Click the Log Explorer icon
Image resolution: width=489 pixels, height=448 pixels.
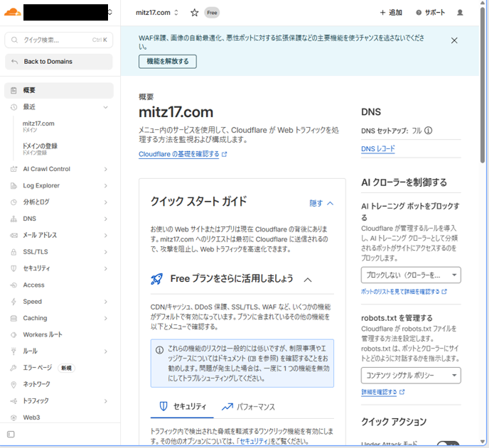point(14,186)
